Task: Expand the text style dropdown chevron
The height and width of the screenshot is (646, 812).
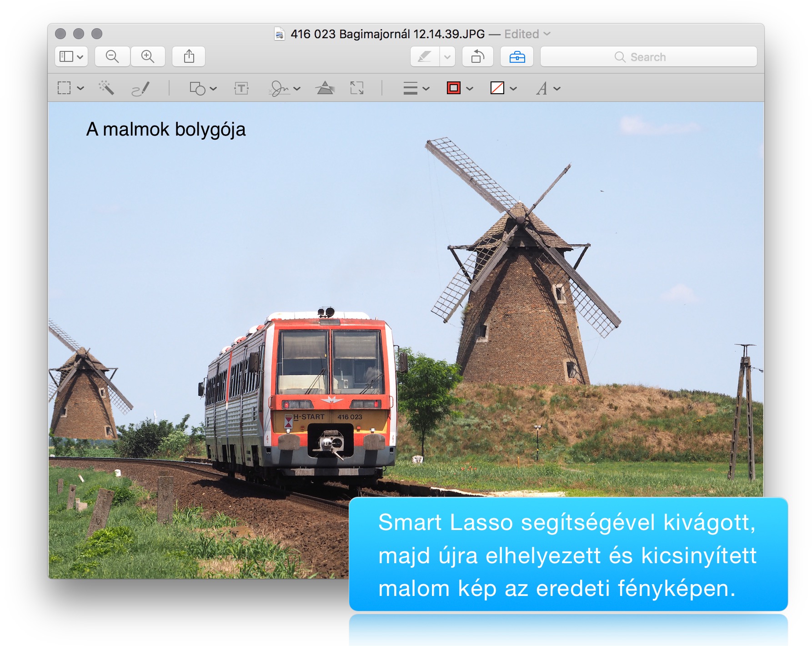Action: click(557, 89)
